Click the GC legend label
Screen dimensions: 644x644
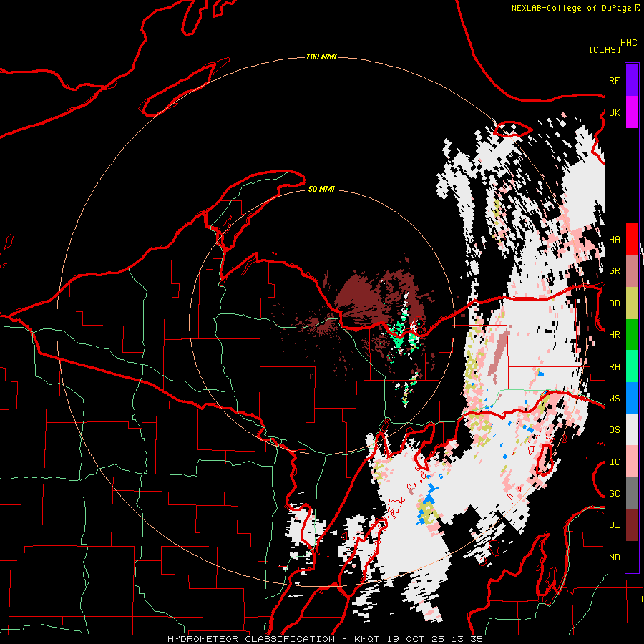click(x=614, y=494)
